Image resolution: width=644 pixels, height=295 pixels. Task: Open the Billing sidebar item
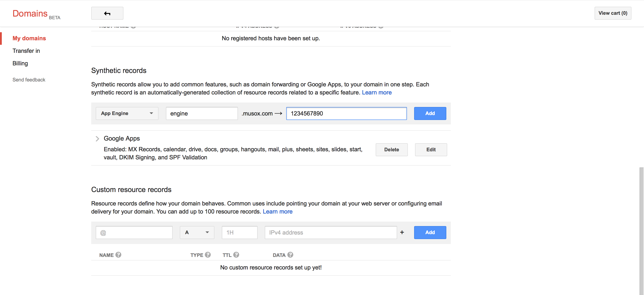click(20, 63)
